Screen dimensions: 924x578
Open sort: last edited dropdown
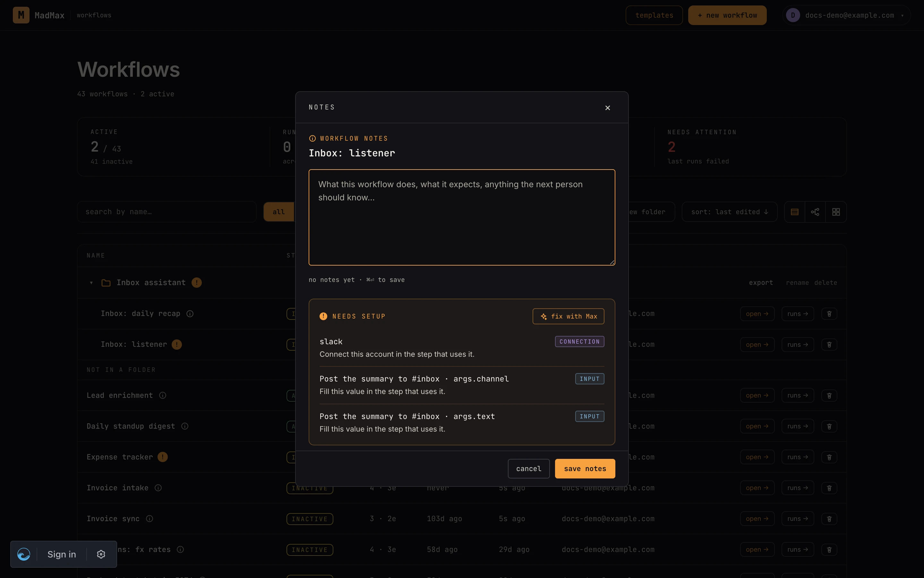pos(729,212)
